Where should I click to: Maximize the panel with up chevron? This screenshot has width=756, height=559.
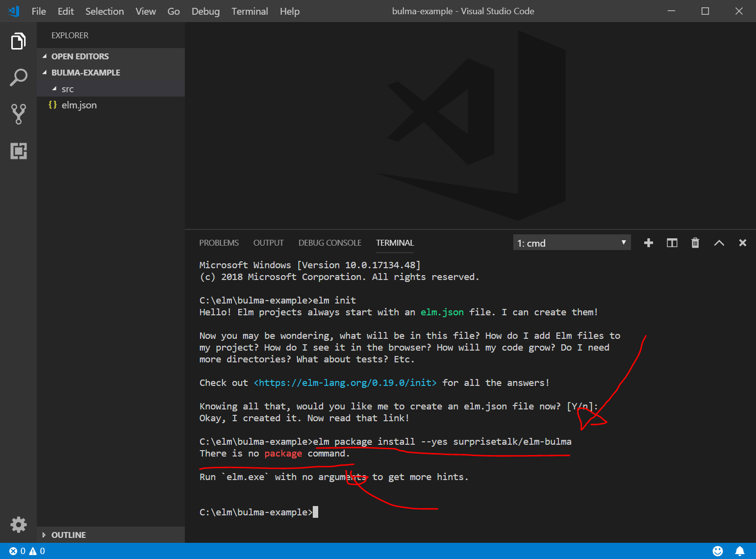719,243
